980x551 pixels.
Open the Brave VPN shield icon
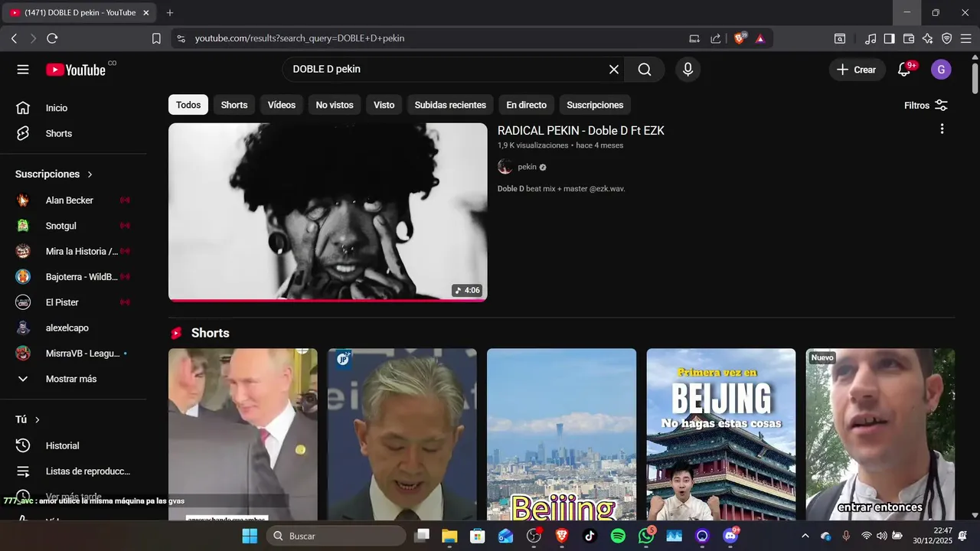point(947,38)
